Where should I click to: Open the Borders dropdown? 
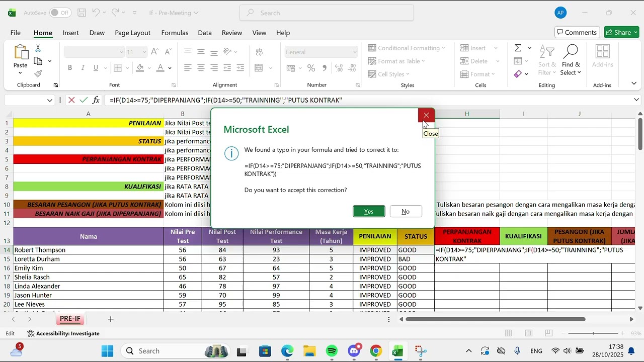coord(128,68)
